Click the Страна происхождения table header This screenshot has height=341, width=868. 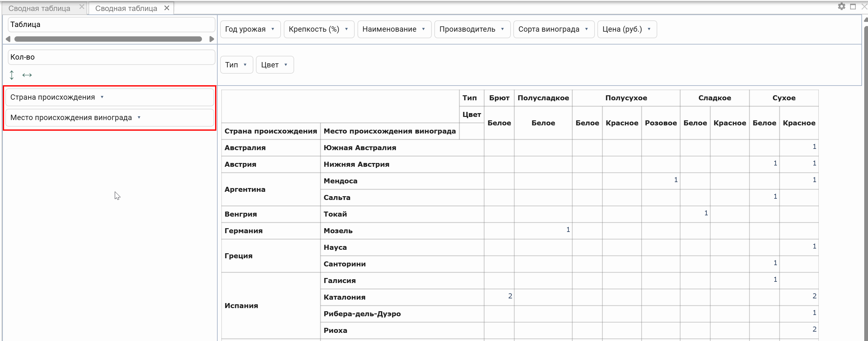coord(271,131)
